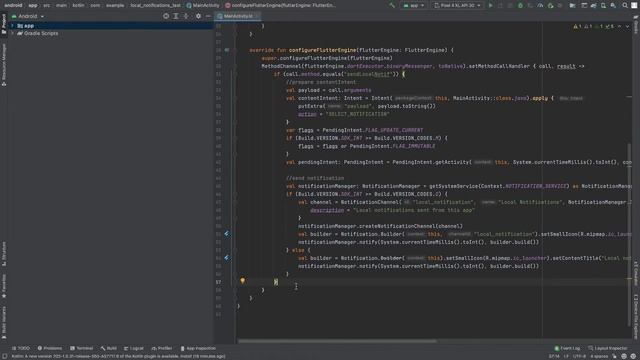Click the Debug app bug icon
The width and height of the screenshot is (640, 360).
(520, 5)
